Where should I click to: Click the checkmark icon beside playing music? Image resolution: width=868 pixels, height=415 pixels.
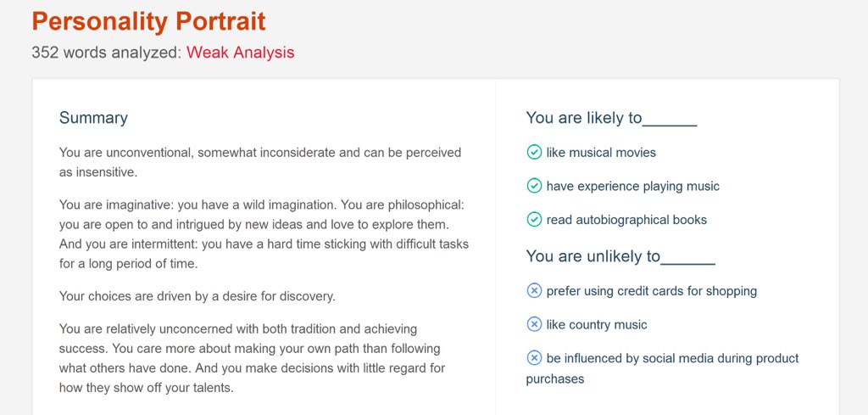click(x=534, y=186)
